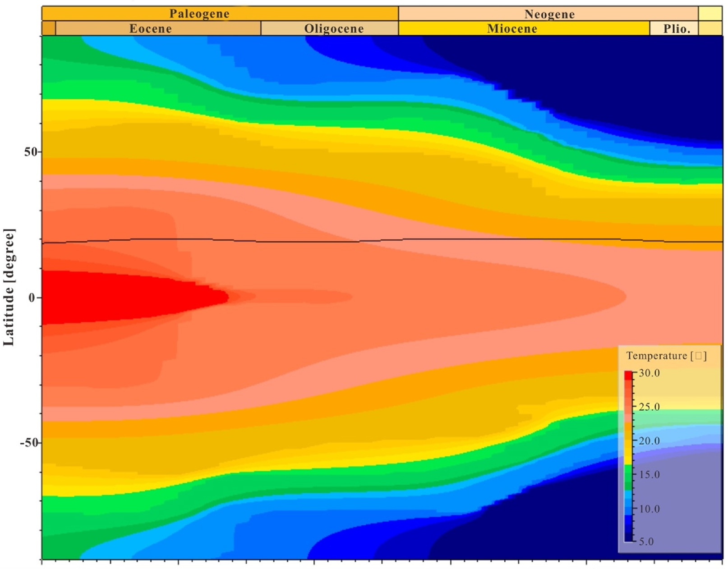728x569 pixels.
Task: Click the 30.0 value on legend
Action: point(649,373)
